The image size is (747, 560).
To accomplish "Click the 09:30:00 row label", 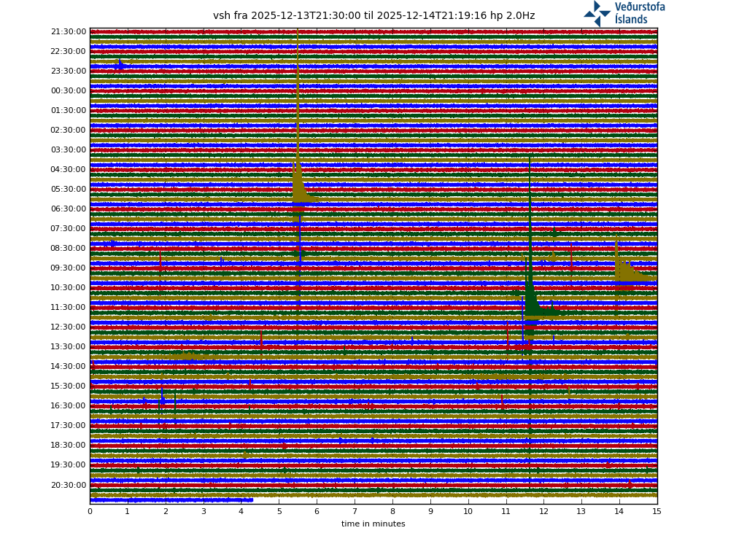I will 69,268.
